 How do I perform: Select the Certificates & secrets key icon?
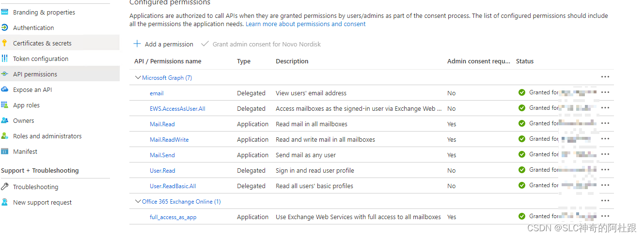pos(4,43)
